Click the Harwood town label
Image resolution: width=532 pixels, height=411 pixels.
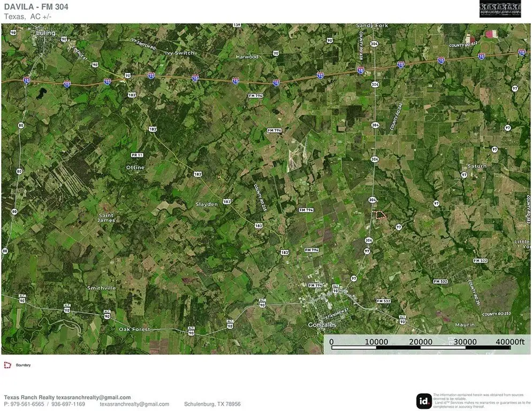(x=247, y=57)
